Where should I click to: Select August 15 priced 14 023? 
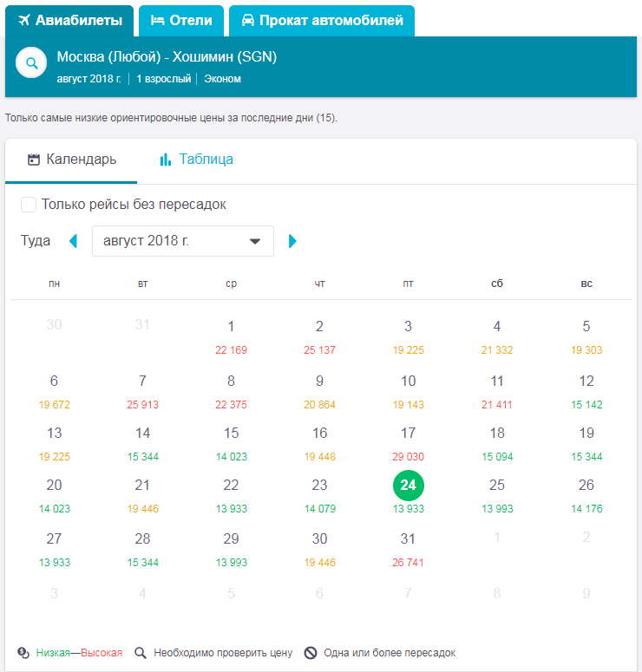point(231,444)
